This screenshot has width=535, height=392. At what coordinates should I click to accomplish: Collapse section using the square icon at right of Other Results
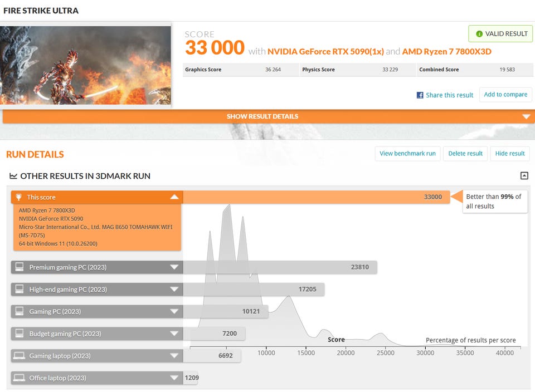524,175
